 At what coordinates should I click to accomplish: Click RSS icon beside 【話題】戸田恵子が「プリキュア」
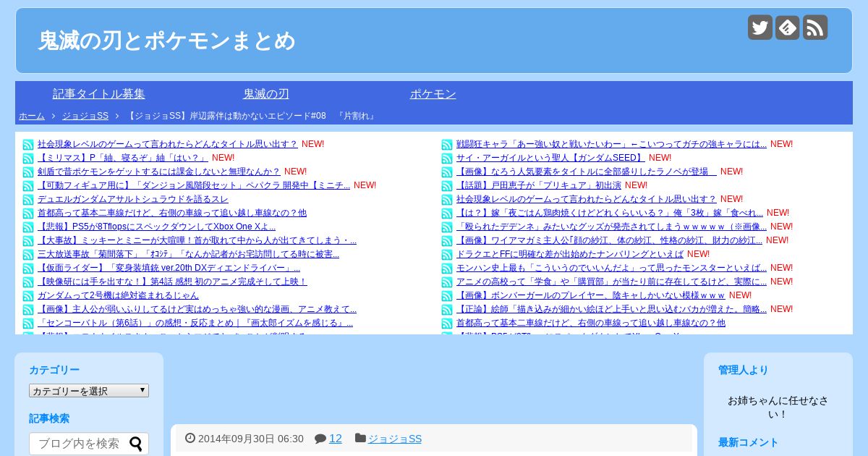pyautogui.click(x=447, y=186)
